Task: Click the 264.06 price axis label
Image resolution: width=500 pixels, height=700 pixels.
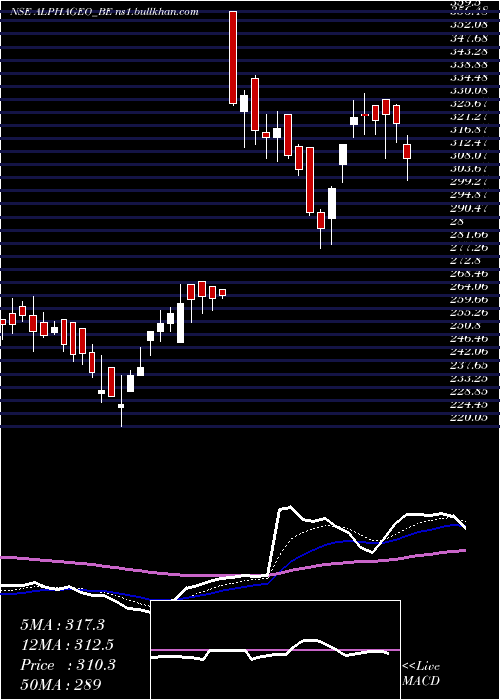Action: [468, 287]
